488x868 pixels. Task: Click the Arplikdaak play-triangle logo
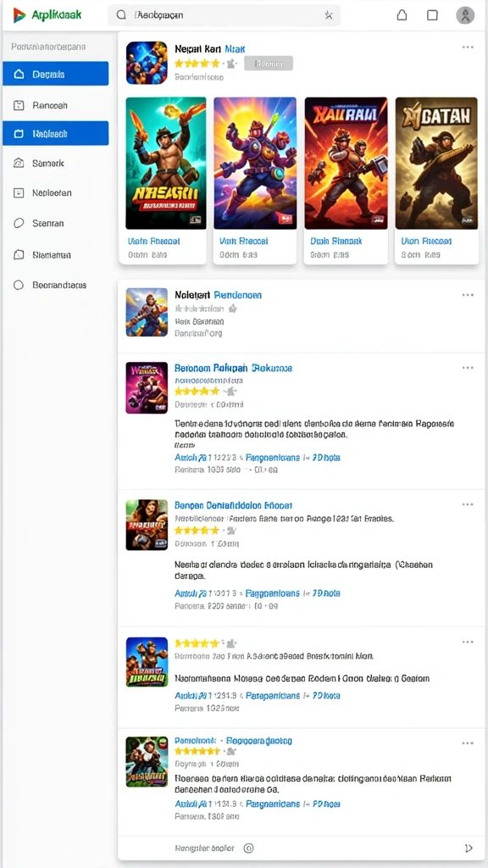click(x=19, y=15)
